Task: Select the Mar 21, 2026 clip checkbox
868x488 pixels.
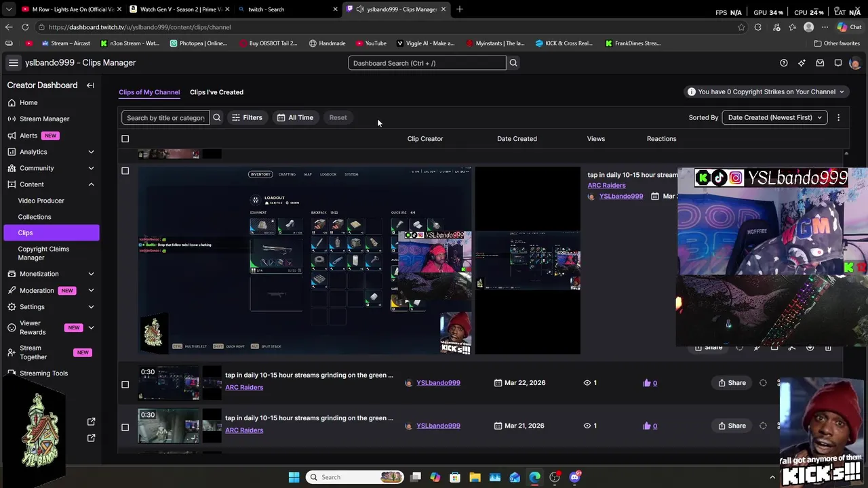Action: [125, 427]
